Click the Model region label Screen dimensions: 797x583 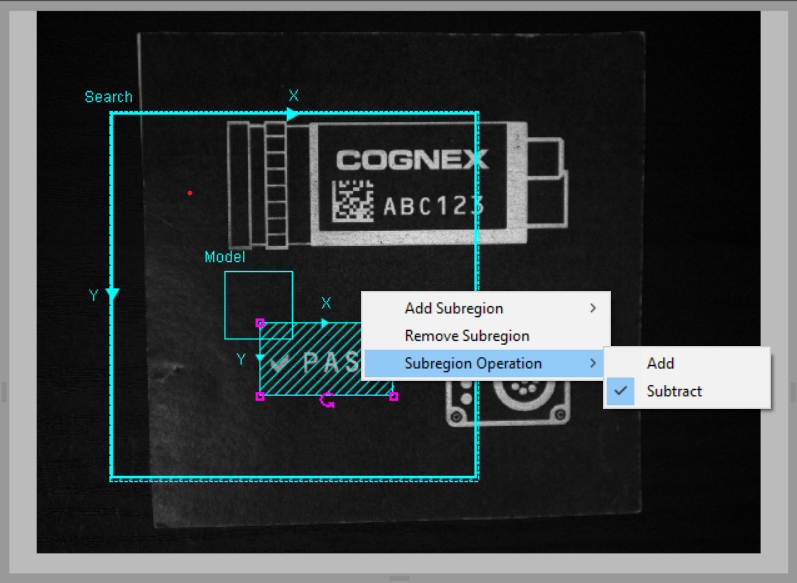[225, 257]
